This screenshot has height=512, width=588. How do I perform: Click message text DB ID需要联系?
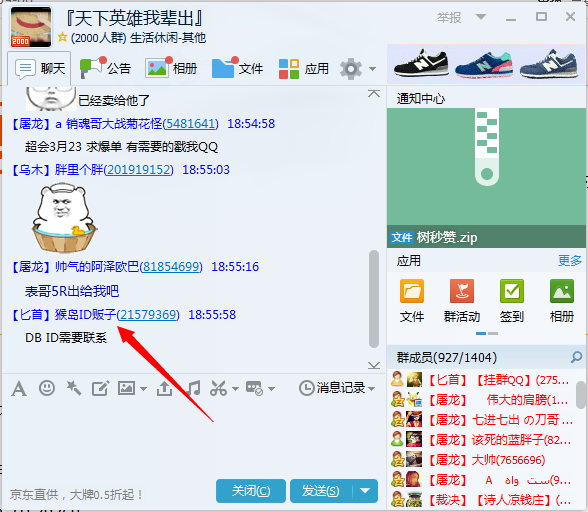coord(66,338)
